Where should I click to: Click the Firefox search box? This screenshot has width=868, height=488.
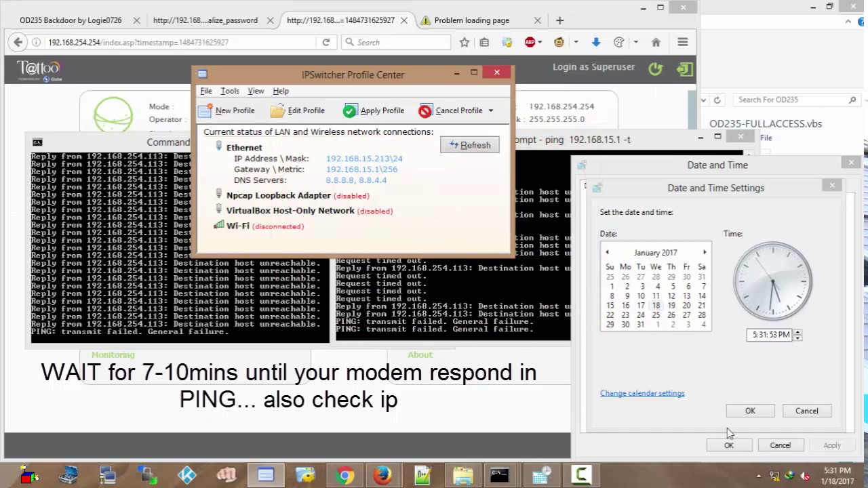[396, 42]
